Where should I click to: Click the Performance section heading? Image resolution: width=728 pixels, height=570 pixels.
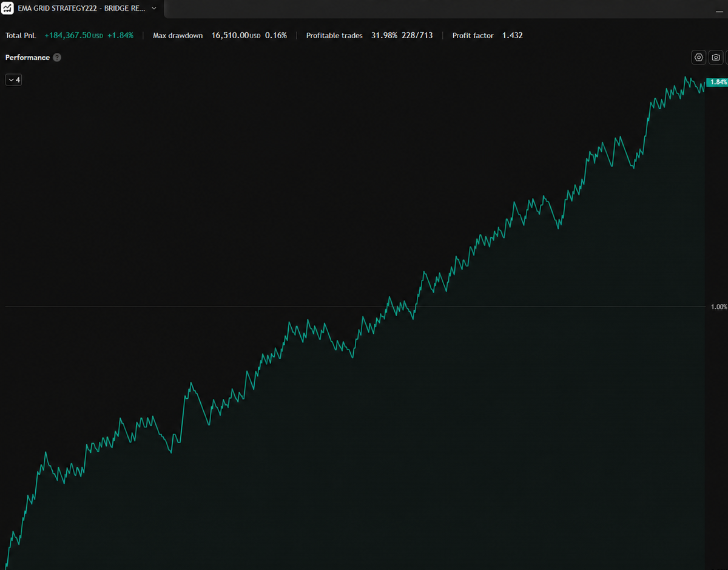click(27, 58)
